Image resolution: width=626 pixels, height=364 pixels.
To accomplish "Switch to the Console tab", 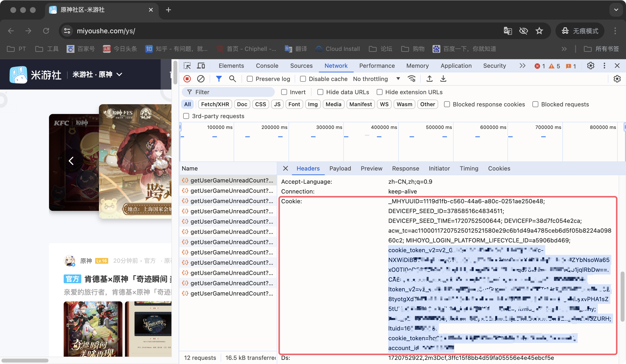I will [267, 66].
